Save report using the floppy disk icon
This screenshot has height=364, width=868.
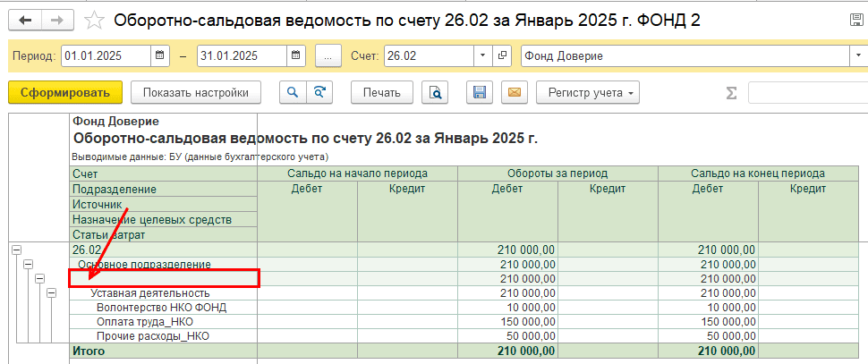(480, 92)
